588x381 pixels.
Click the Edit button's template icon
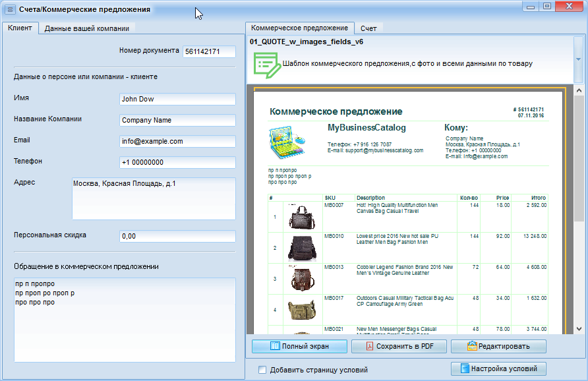472,346
